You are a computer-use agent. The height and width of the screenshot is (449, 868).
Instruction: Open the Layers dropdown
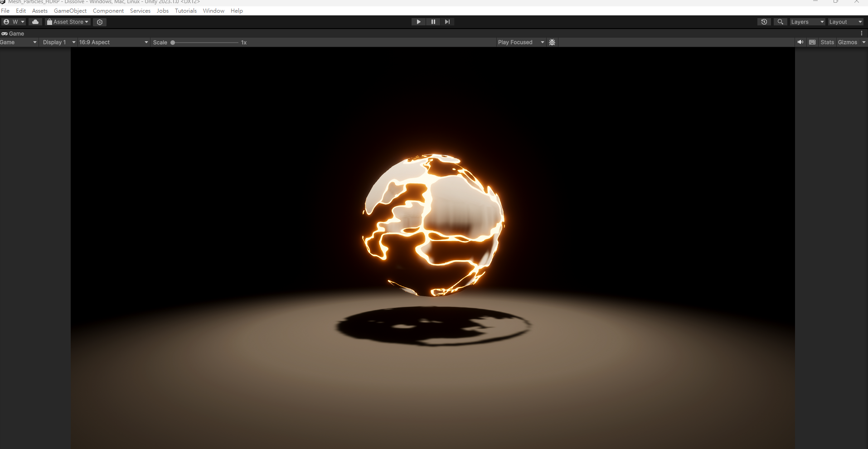coord(807,22)
